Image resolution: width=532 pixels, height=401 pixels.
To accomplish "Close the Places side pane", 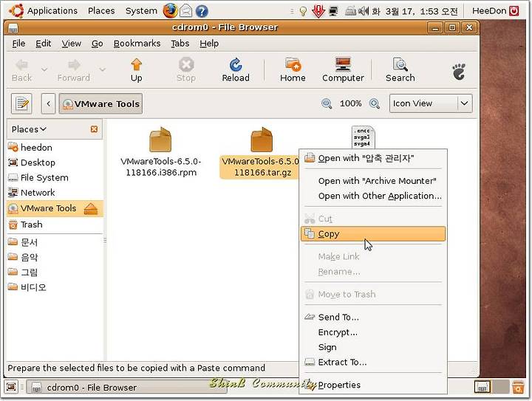I will pos(95,129).
